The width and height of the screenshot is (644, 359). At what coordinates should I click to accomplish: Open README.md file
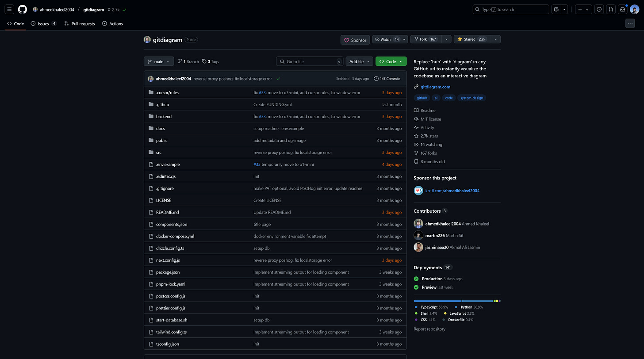[x=167, y=212]
